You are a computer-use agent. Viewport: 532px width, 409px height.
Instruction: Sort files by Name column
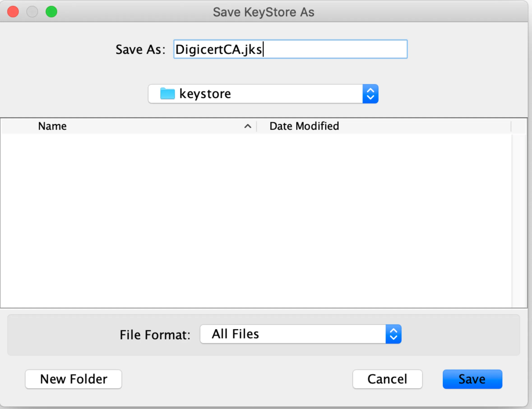(52, 126)
